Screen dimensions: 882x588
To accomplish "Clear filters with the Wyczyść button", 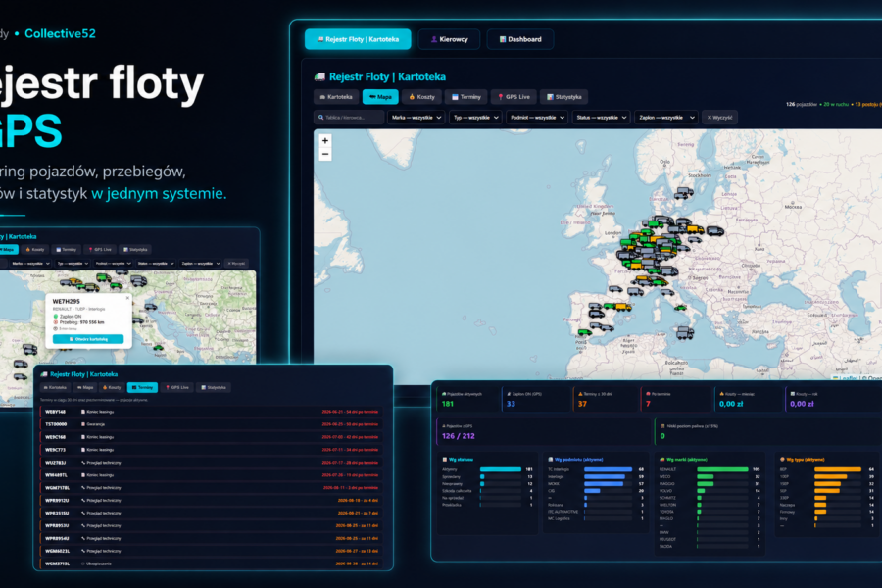I will [x=719, y=118].
